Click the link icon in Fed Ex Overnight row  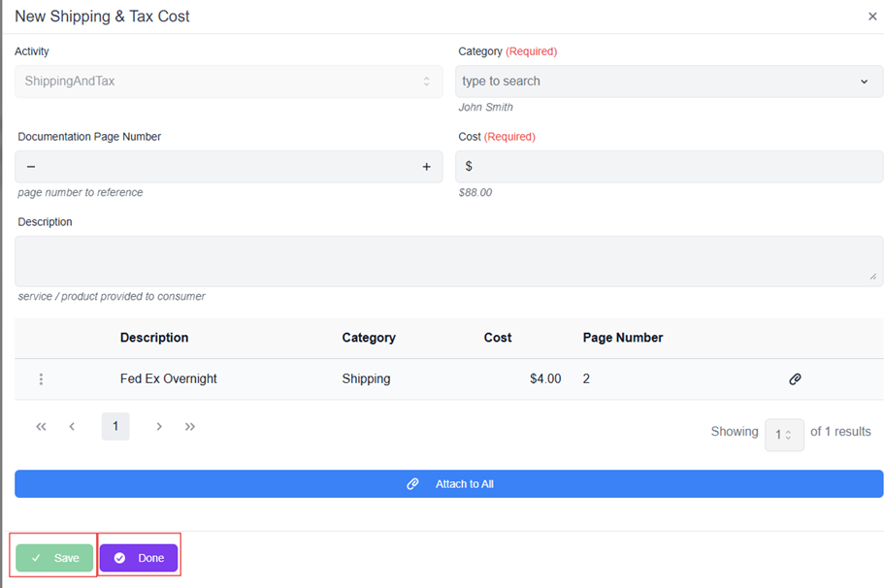point(795,378)
